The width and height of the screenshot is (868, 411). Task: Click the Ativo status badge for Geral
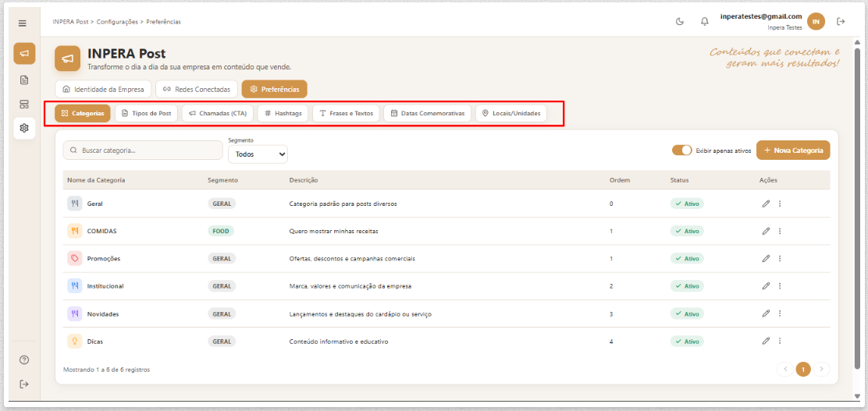[x=687, y=204]
